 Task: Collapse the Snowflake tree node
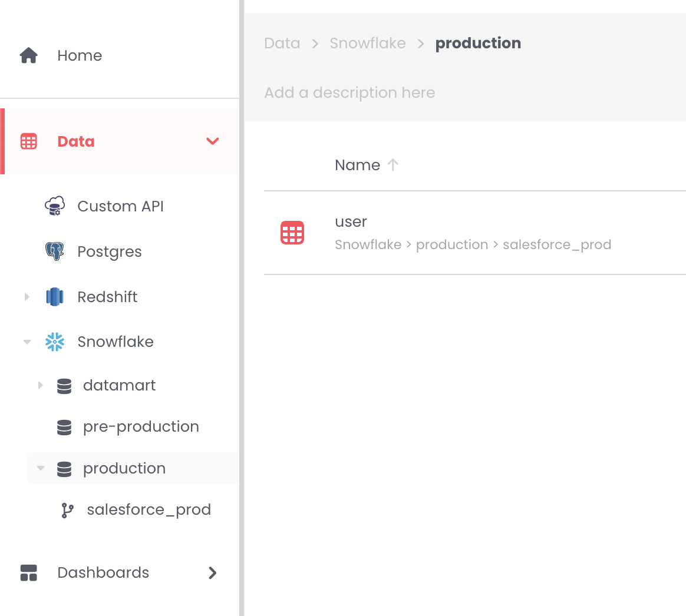tap(27, 342)
